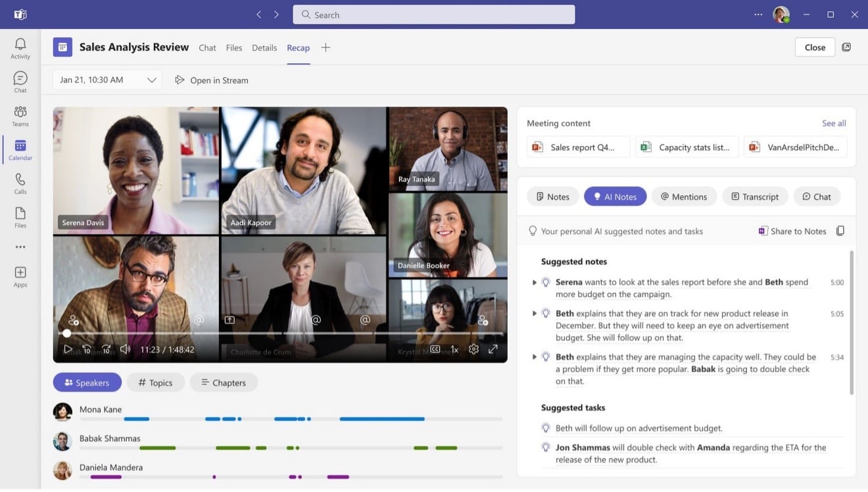Select the Speakers view pill
The image size is (868, 492).
tap(87, 382)
